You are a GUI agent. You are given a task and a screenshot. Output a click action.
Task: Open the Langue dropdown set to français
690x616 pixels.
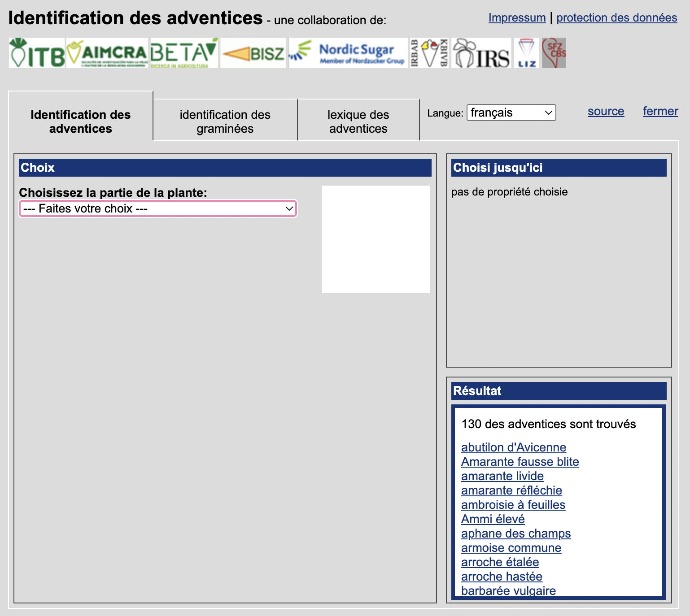(511, 113)
